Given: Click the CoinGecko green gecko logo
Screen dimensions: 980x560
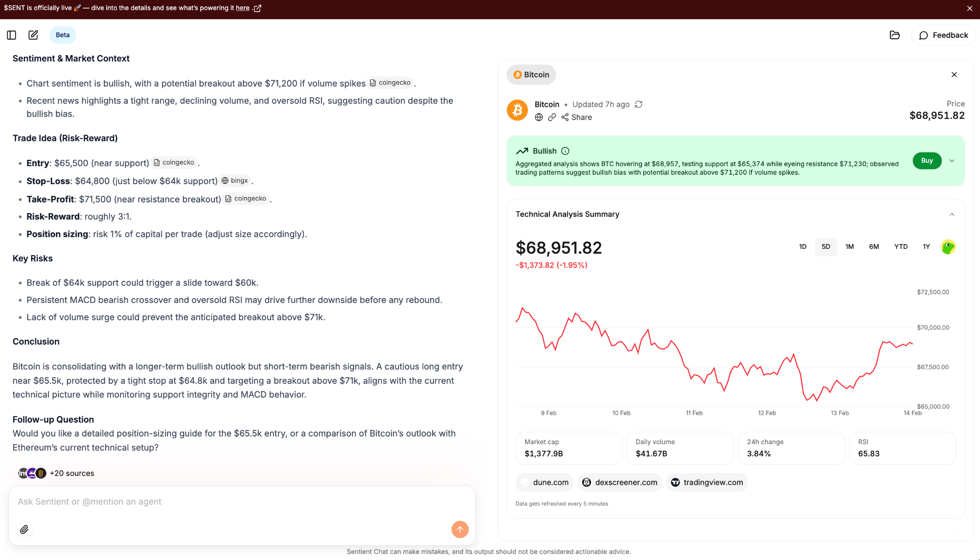Looking at the screenshot, I should (948, 247).
